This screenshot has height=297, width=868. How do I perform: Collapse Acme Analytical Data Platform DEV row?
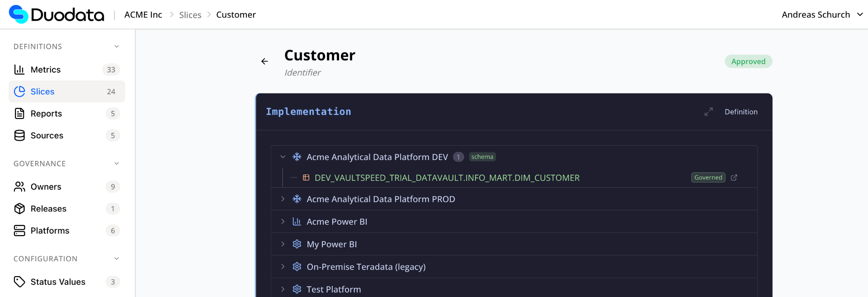tap(283, 157)
